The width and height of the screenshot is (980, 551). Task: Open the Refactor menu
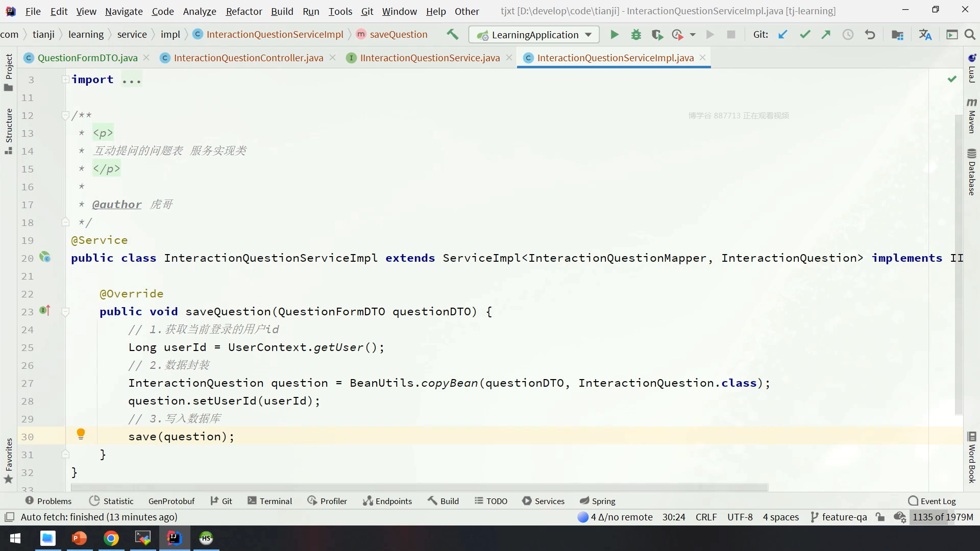coord(243,11)
